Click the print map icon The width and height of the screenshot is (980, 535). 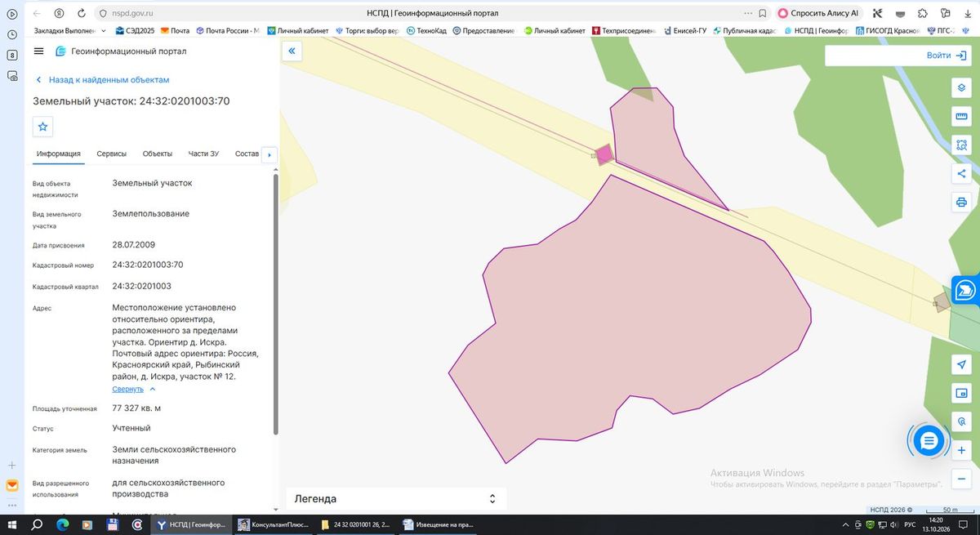tap(961, 203)
